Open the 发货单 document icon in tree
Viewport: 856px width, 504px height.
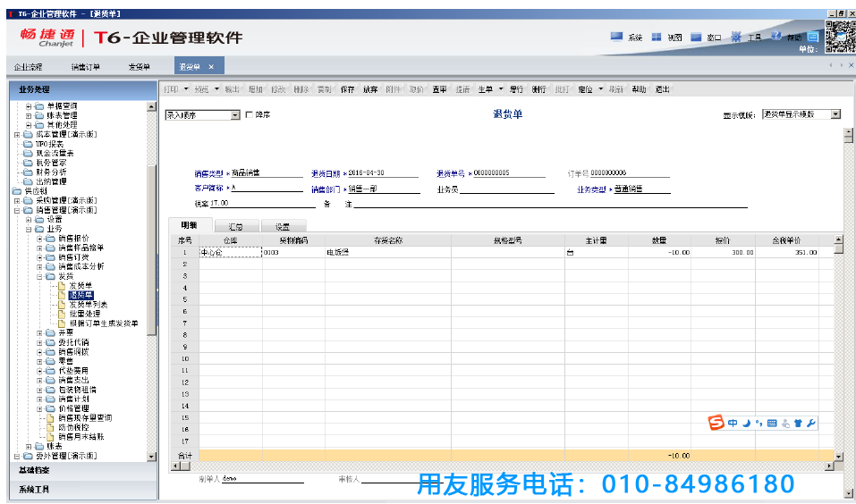pos(62,286)
